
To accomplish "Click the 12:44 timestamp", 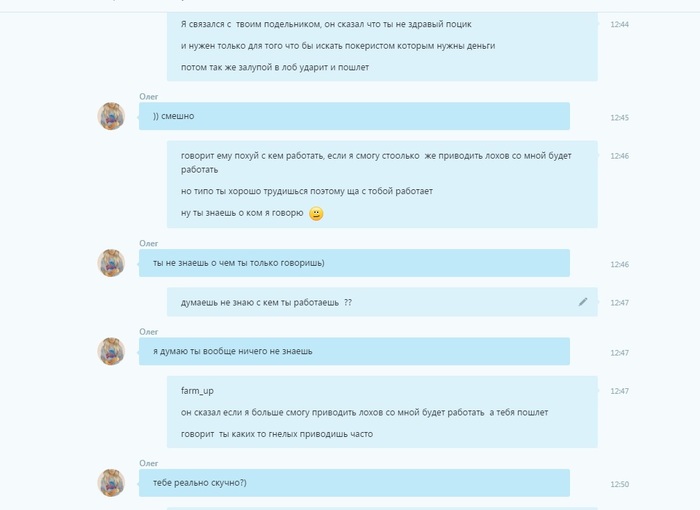I will point(619,25).
